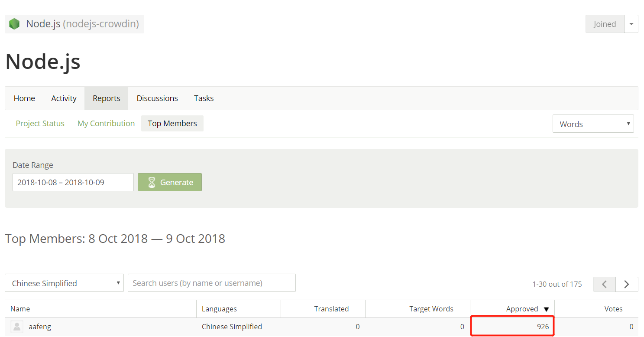This screenshot has height=337, width=644.
Task: Sort by Translated column header
Action: point(331,309)
